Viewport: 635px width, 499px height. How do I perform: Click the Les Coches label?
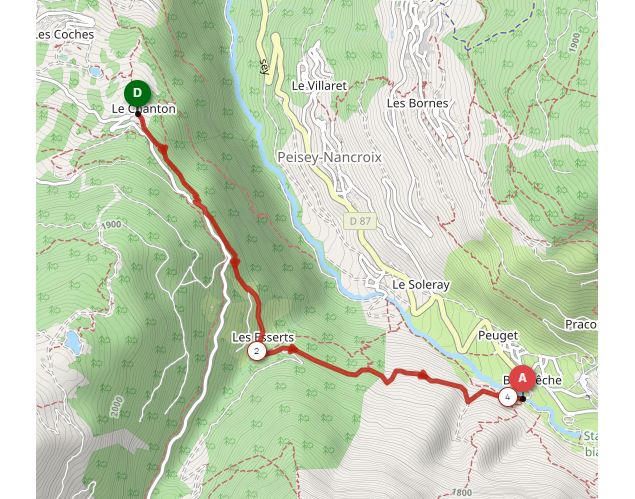(x=66, y=35)
